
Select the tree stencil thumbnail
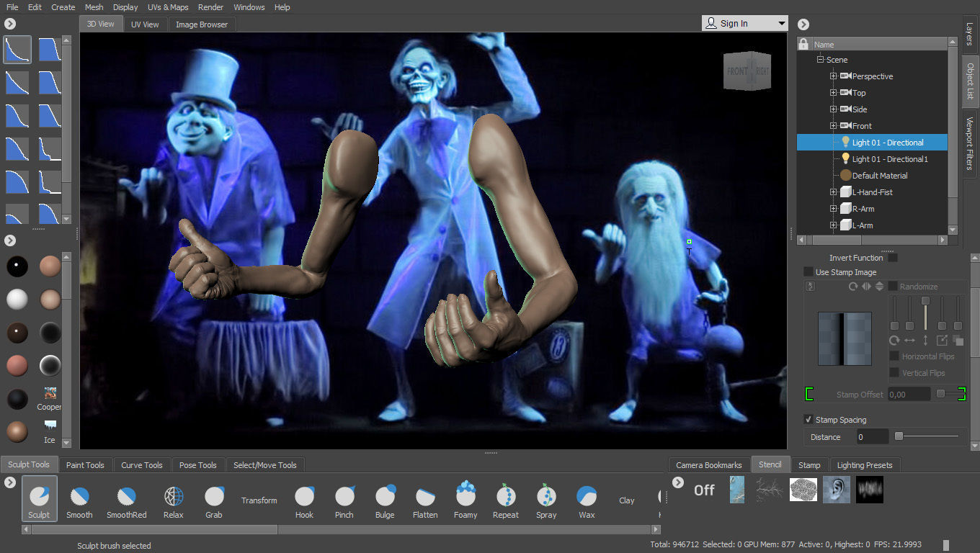click(x=770, y=490)
